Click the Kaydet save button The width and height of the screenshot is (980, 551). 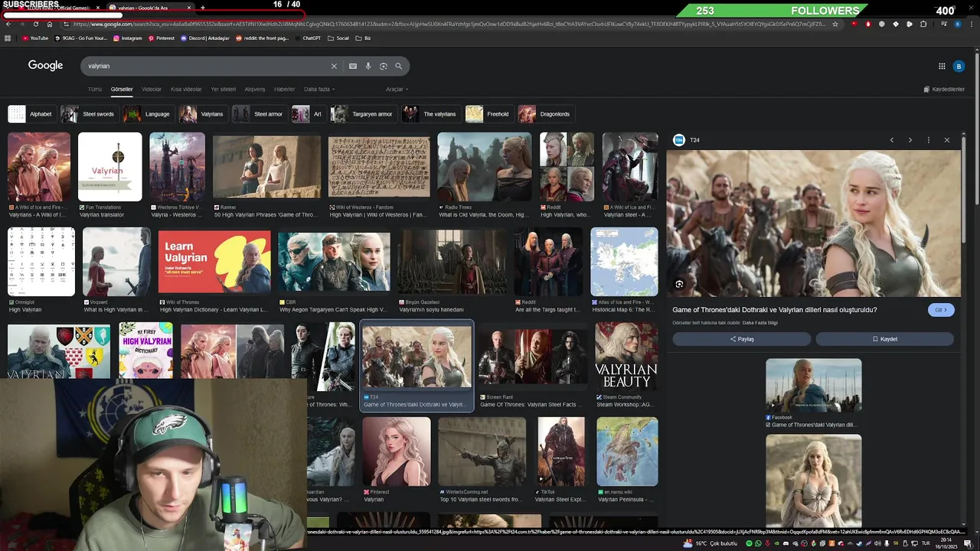884,339
